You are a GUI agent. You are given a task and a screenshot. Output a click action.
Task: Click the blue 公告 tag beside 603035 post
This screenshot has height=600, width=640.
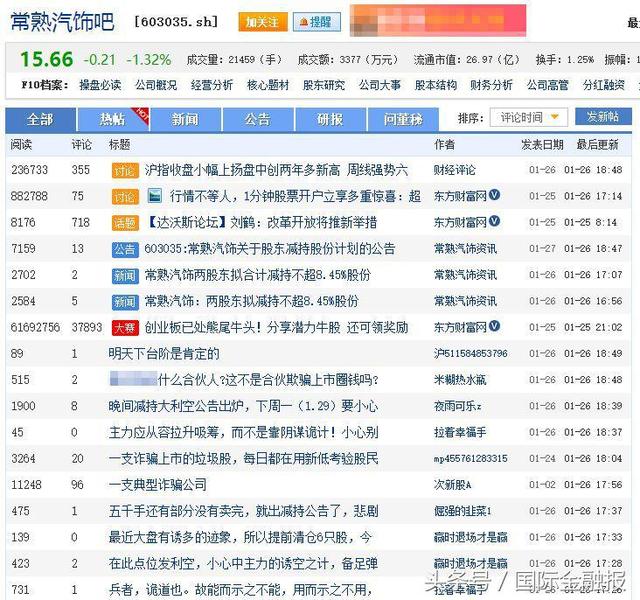[x=124, y=248]
